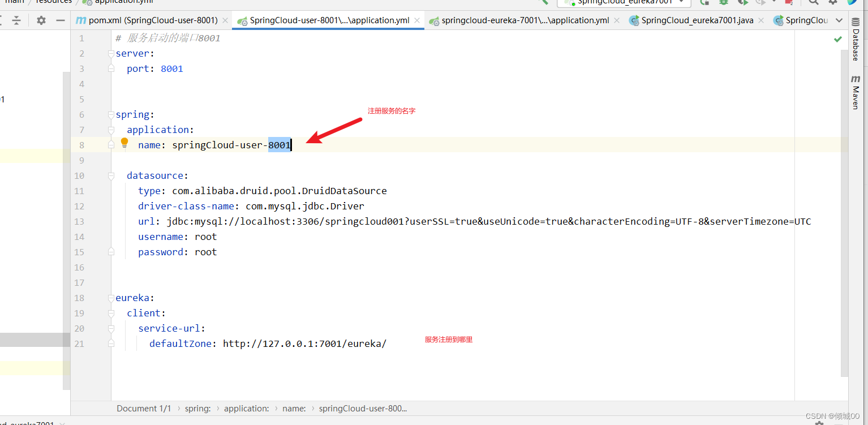Close the SpringCloud_eureka7001.java tab
This screenshot has height=425, width=868.
761,20
